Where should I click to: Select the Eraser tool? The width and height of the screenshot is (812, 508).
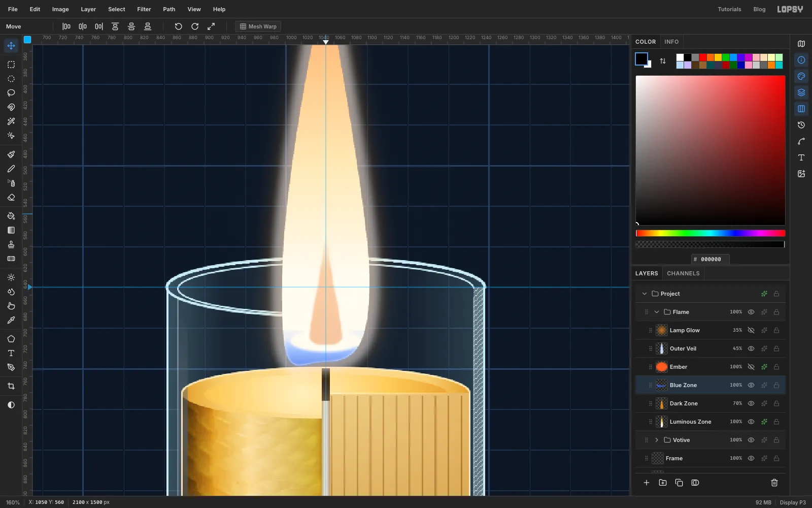[x=11, y=197]
